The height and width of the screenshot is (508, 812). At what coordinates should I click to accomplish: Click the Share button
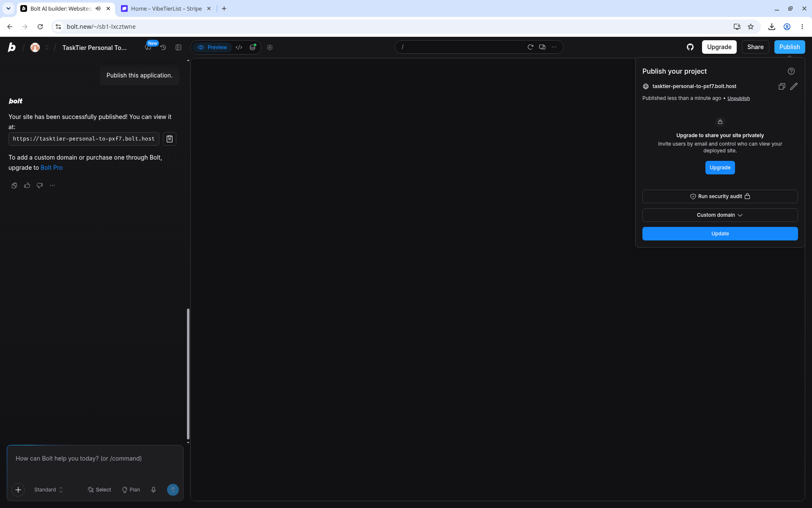coord(755,47)
